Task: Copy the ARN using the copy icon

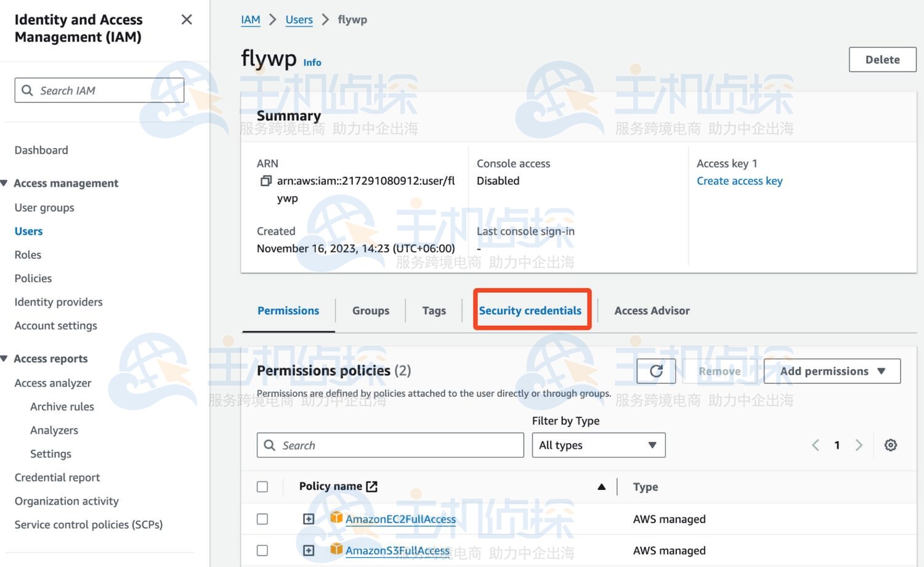Action: 265,181
